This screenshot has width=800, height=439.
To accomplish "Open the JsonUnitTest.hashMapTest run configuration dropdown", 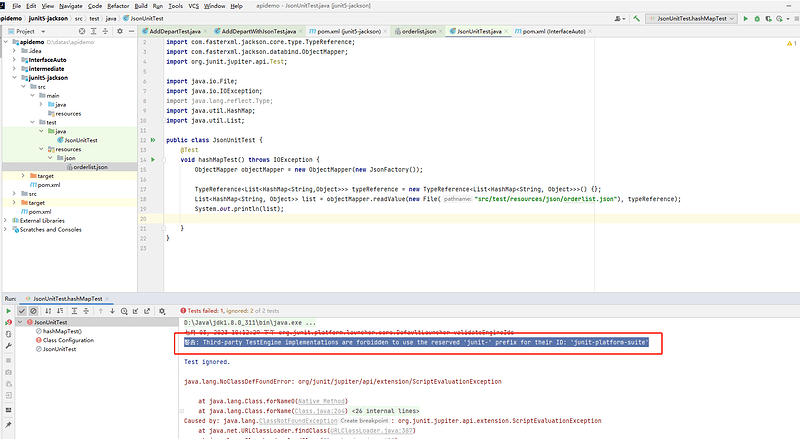I will [691, 18].
